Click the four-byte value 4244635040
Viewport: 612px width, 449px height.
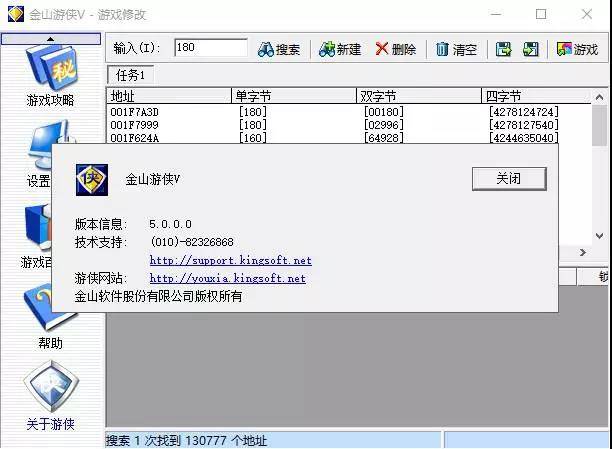523,138
